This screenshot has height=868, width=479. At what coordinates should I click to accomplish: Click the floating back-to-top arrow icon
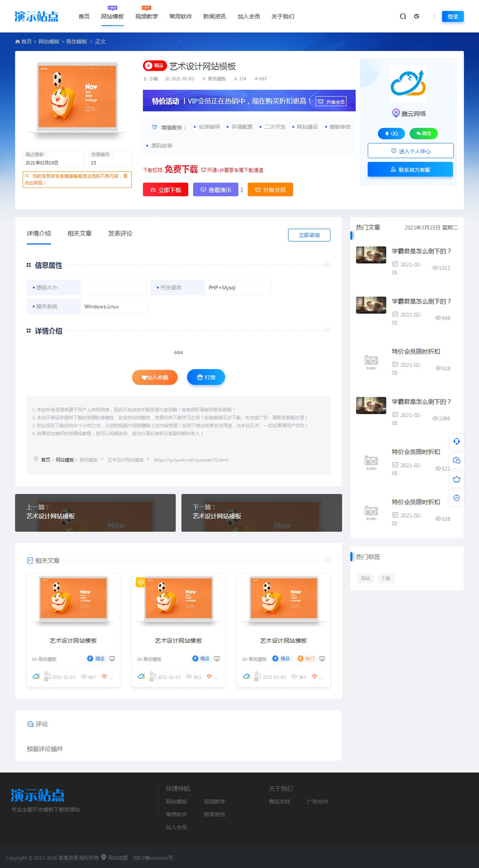pyautogui.click(x=456, y=498)
